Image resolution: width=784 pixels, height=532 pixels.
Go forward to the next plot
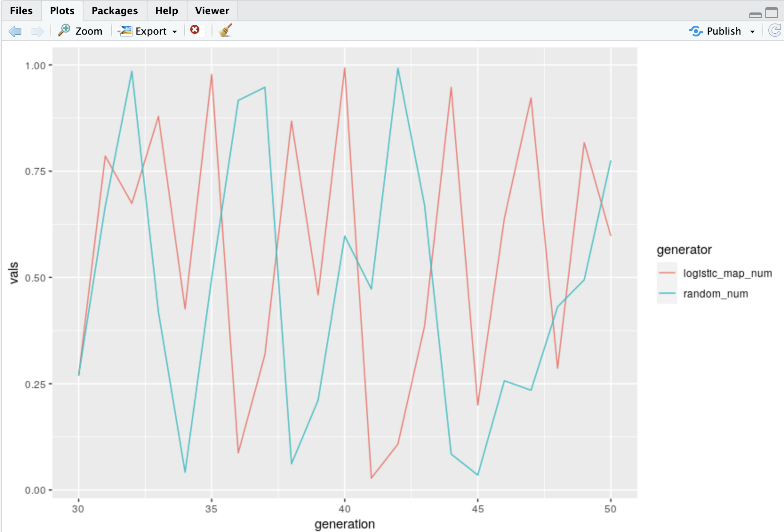37,31
